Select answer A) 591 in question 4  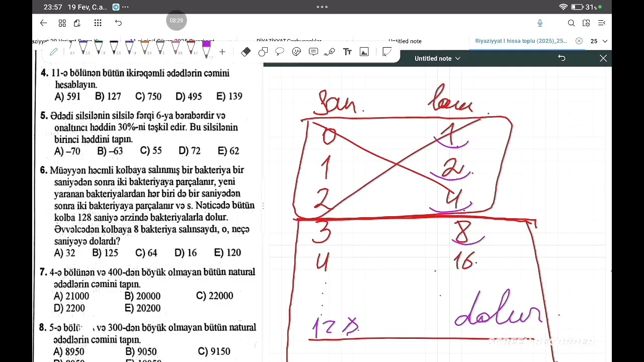coord(67,97)
